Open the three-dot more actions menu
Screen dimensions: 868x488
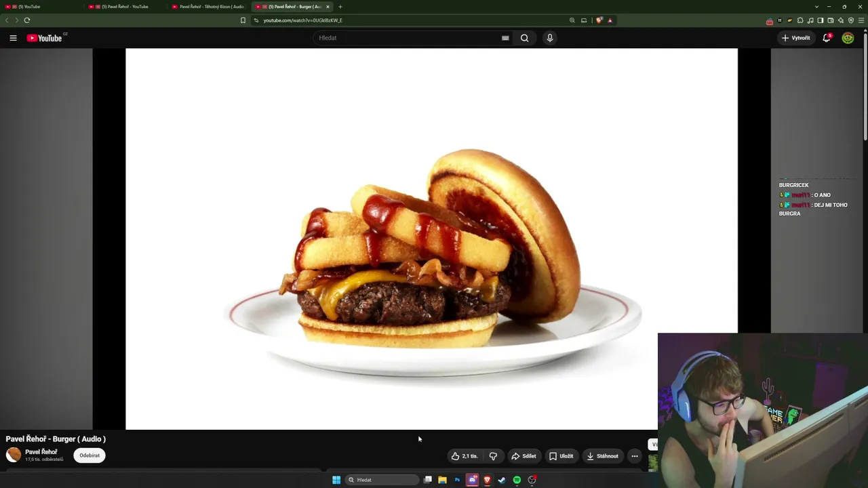coord(635,456)
